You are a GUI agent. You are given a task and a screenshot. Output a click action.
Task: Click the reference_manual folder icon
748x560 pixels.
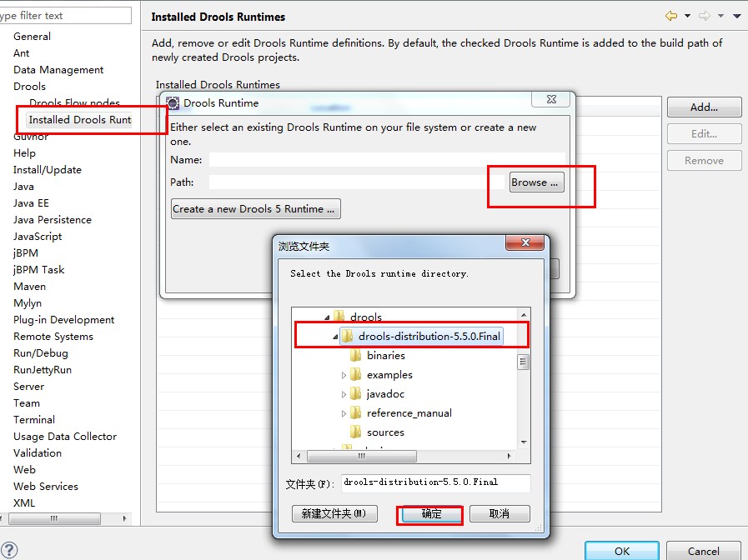(x=355, y=412)
